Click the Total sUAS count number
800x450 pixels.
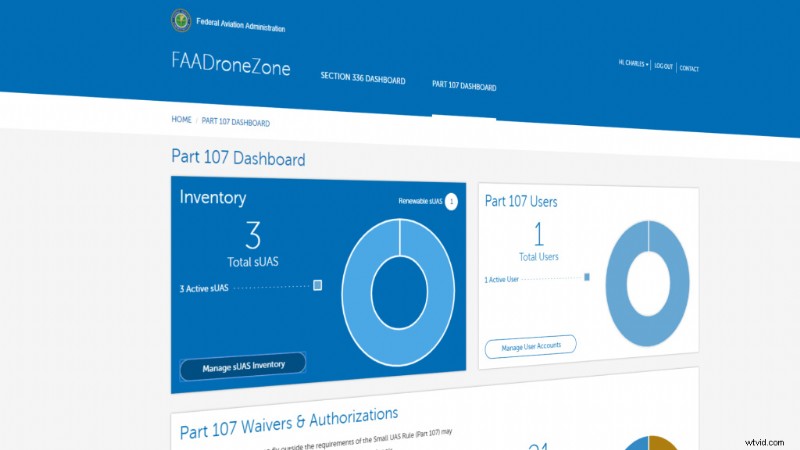tap(253, 236)
